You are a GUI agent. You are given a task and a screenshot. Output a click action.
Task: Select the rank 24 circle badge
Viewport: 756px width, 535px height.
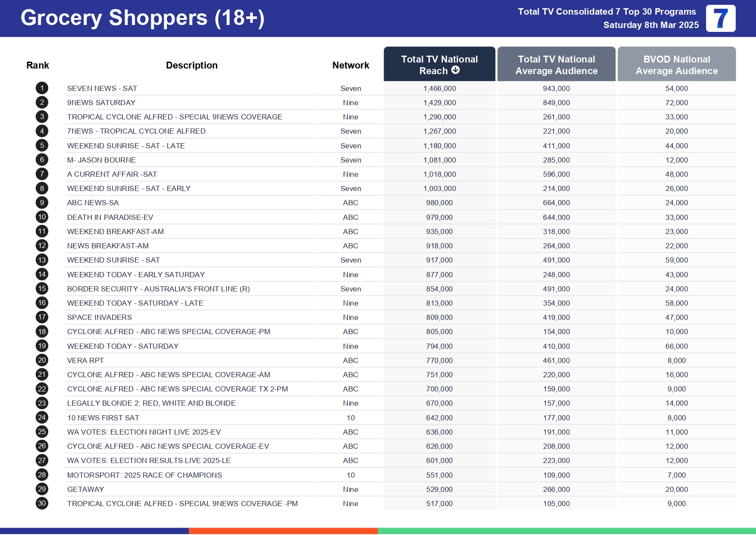tap(42, 417)
